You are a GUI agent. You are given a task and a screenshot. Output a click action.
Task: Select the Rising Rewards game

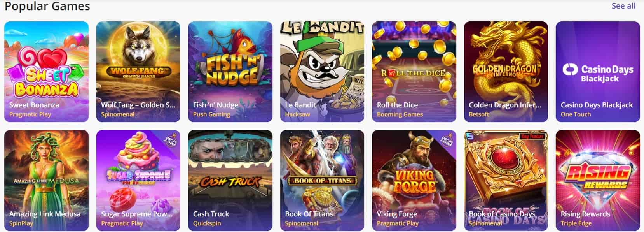click(x=598, y=181)
